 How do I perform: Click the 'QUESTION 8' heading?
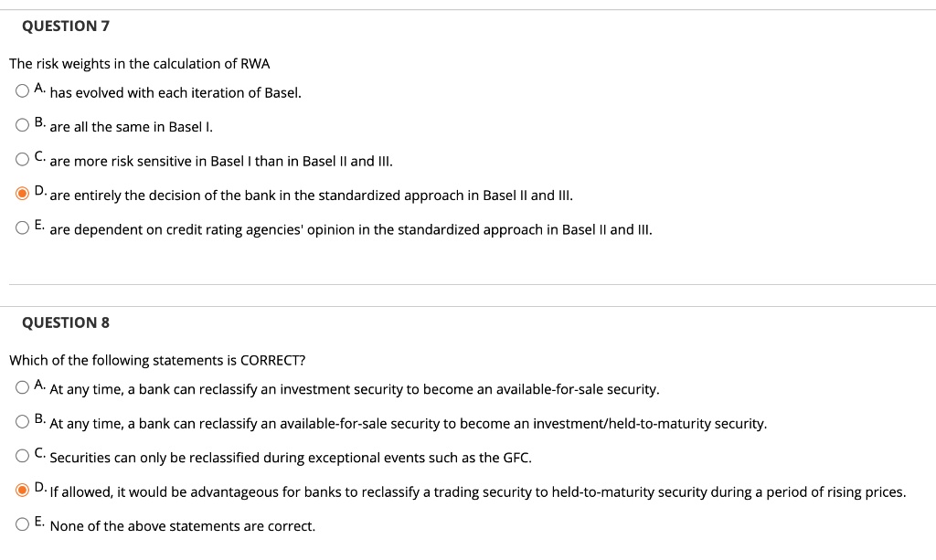coord(66,322)
